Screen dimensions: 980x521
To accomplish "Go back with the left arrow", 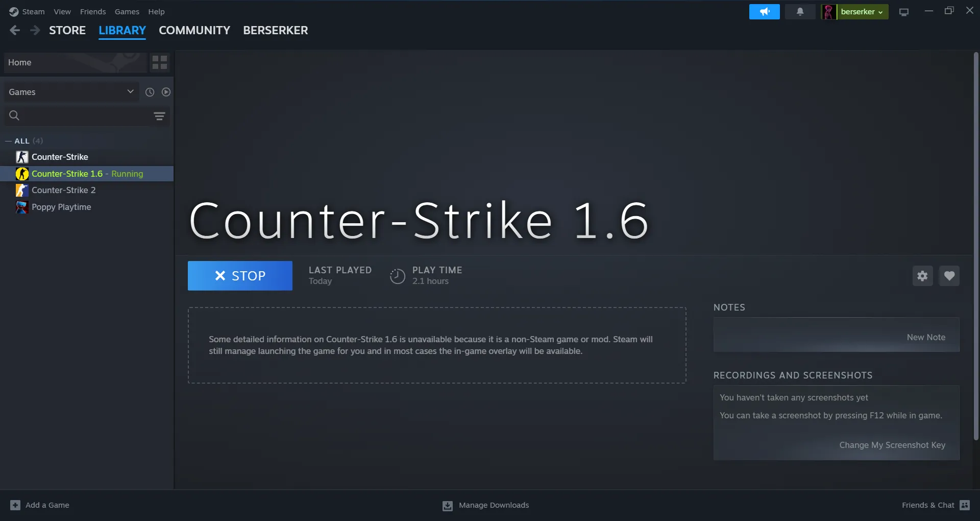I will click(15, 30).
